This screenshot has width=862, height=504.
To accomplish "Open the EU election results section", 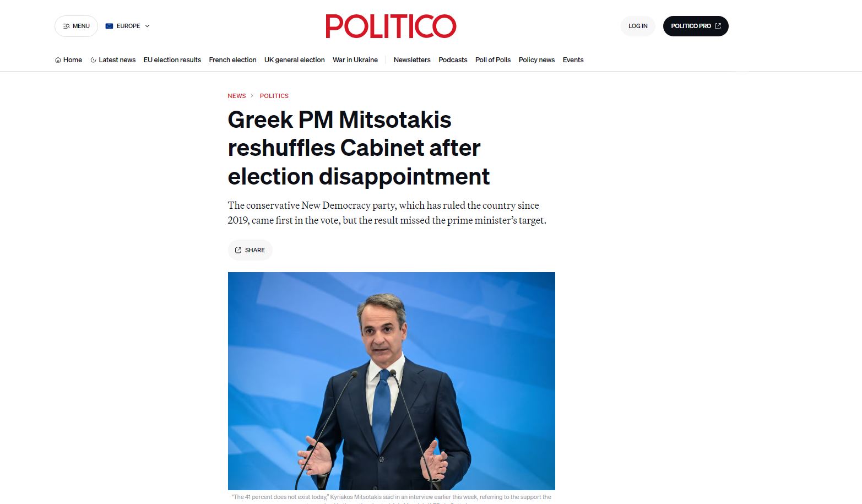I will click(x=172, y=60).
